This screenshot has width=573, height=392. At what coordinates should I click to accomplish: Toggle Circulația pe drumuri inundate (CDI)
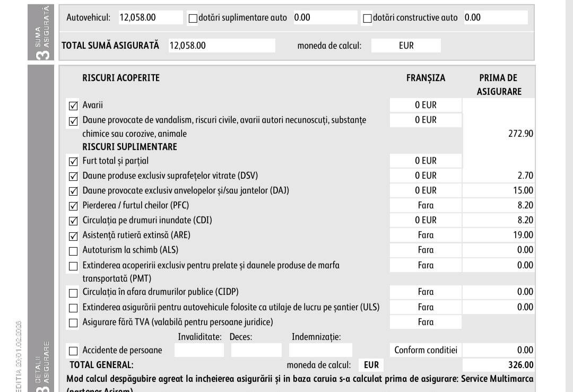(x=73, y=221)
